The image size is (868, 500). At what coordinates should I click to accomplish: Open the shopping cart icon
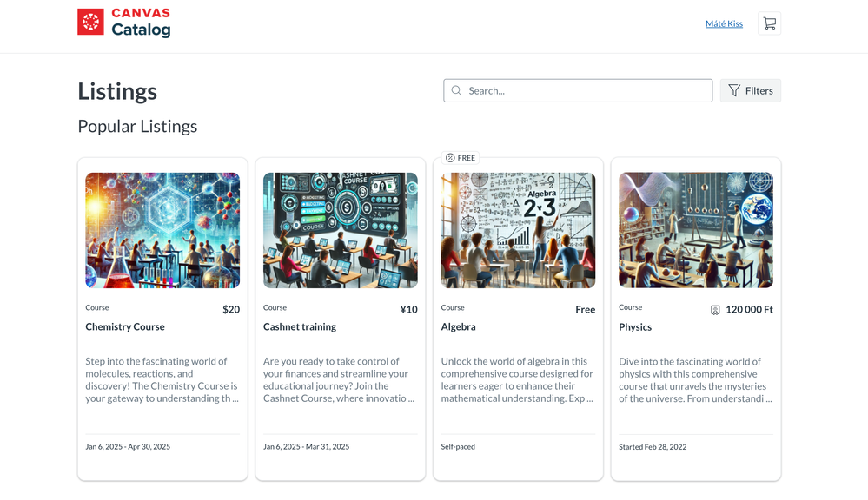click(769, 23)
